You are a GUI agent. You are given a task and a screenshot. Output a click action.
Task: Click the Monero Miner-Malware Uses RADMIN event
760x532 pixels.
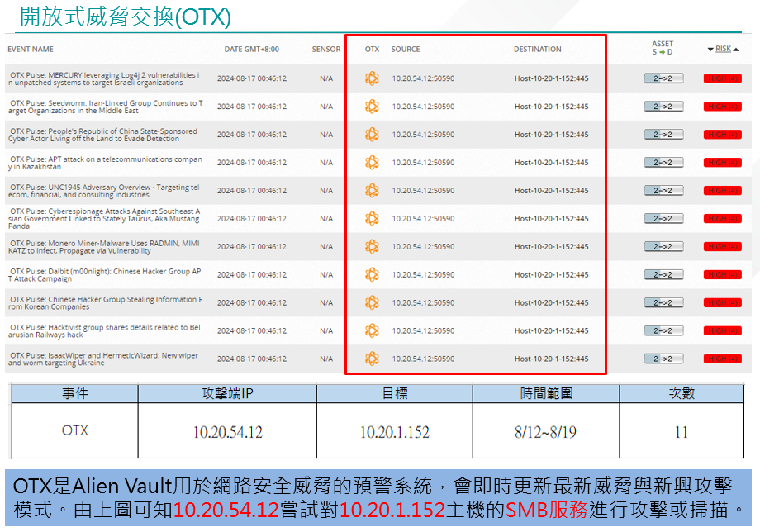104,247
